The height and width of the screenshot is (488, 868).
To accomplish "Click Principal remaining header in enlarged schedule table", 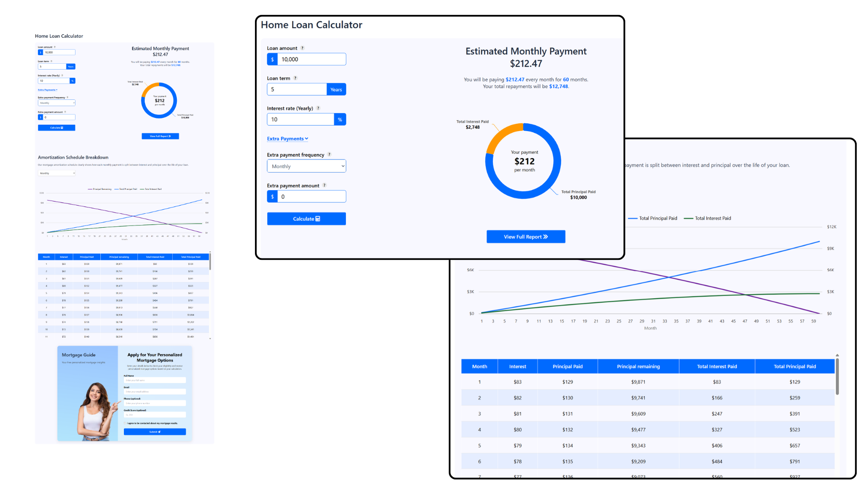I will [638, 366].
